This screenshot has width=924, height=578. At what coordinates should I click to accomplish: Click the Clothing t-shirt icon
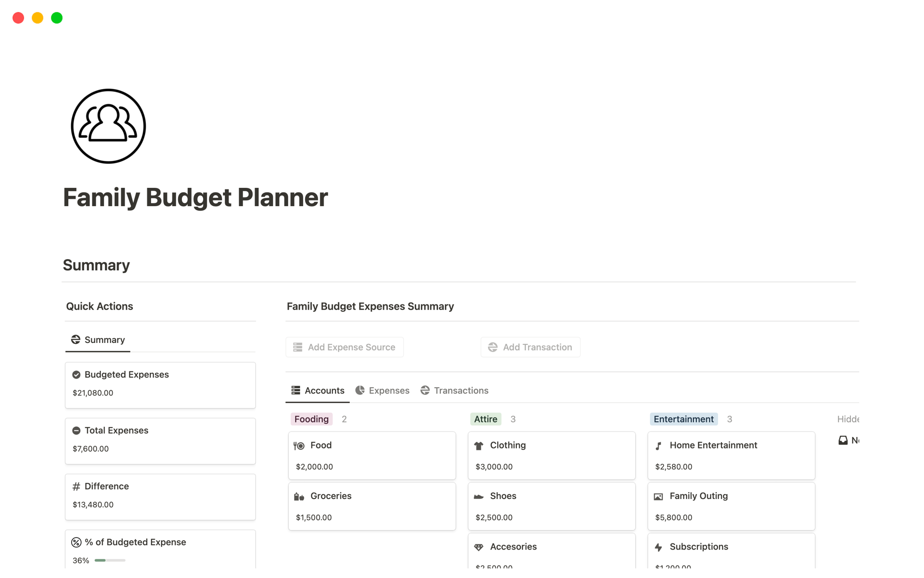[x=478, y=446]
